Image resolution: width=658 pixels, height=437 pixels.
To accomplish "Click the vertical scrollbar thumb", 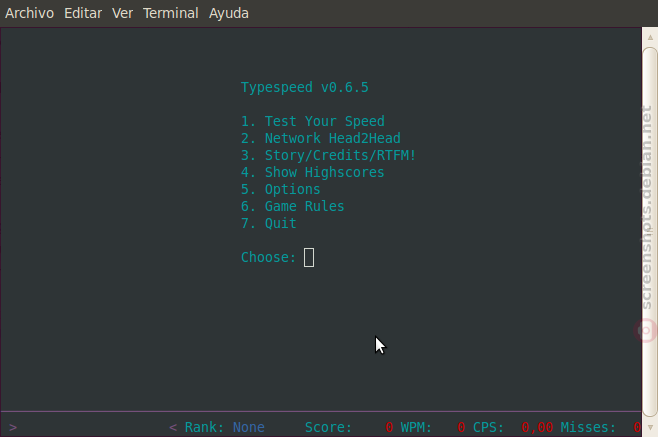I will pyautogui.click(x=650, y=232).
